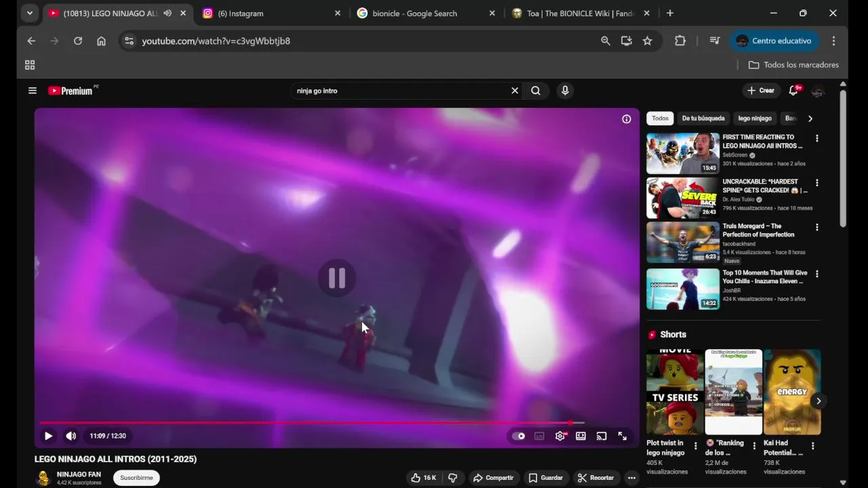Bookmark this page with star icon
Viewport: 868px width, 488px height.
coord(648,41)
